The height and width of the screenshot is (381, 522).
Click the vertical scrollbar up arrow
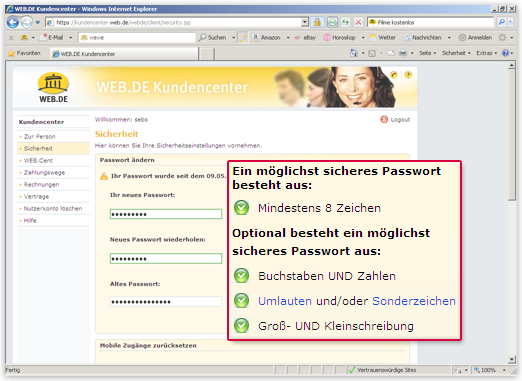512,66
